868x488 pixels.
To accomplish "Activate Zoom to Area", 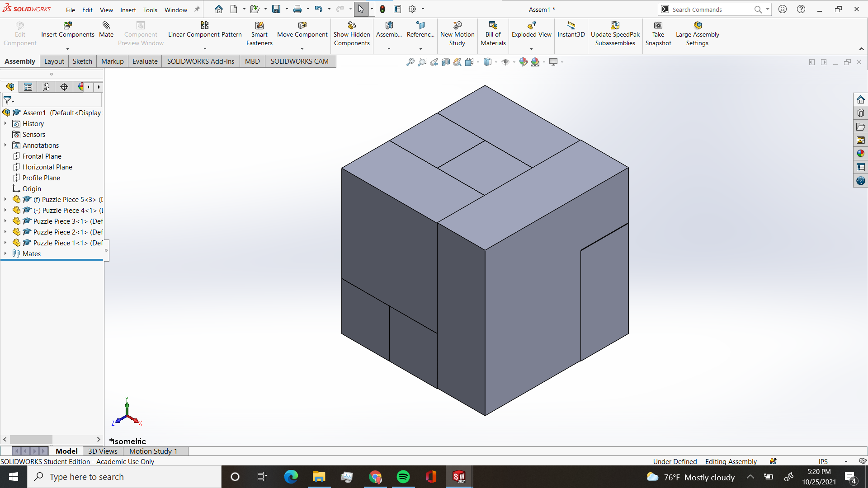I will coord(422,62).
